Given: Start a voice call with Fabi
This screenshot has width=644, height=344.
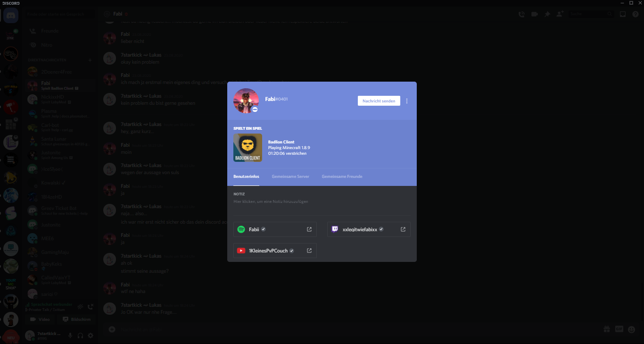Looking at the screenshot, I should (521, 14).
